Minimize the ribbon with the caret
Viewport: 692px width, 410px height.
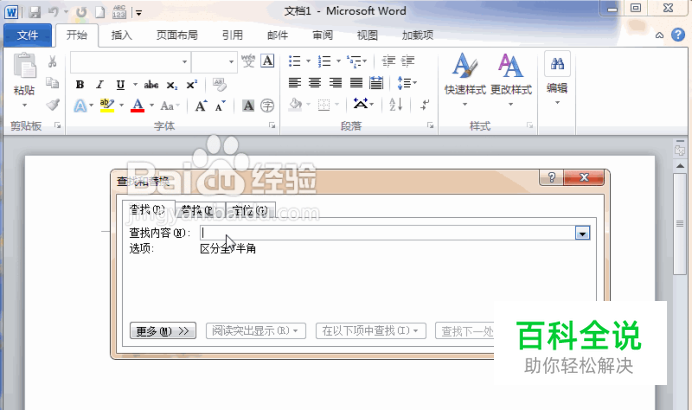[659, 35]
